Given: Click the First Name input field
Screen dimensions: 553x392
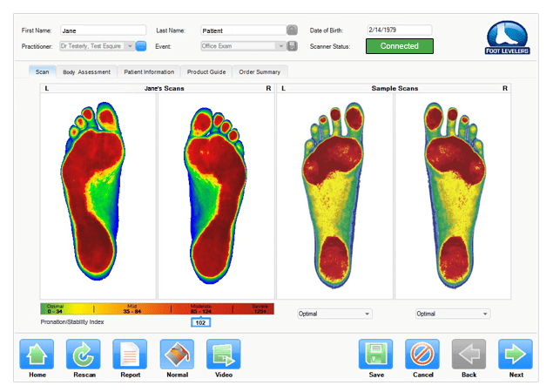Looking at the screenshot, I should [103, 30].
